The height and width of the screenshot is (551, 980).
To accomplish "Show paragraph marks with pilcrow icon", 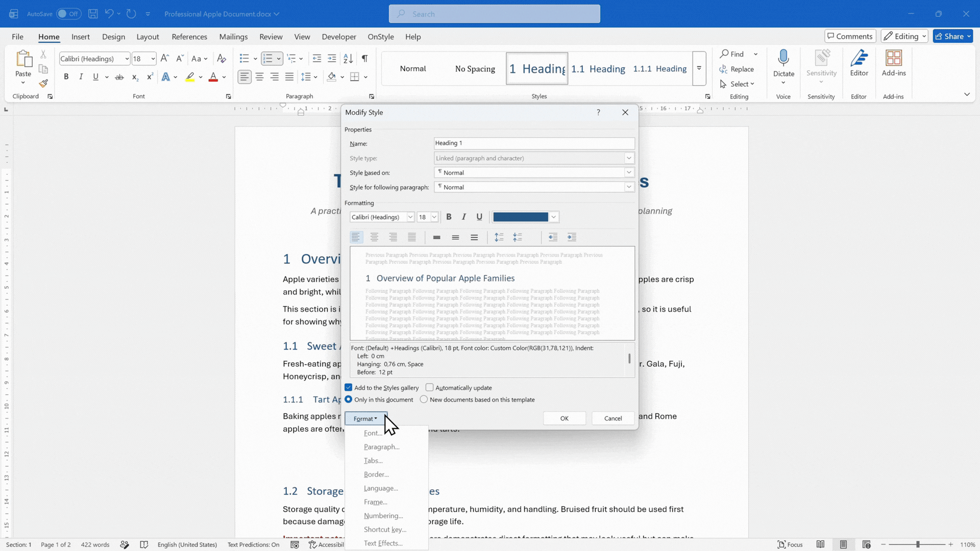I will click(364, 59).
